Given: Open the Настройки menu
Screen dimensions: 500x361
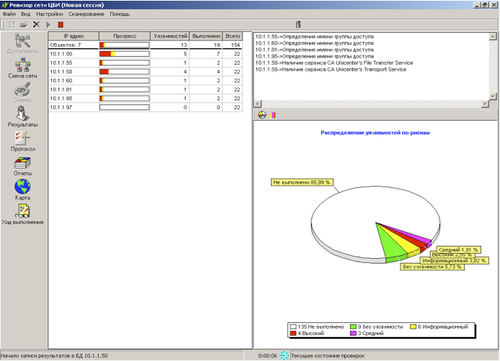Looking at the screenshot, I should 50,14.
